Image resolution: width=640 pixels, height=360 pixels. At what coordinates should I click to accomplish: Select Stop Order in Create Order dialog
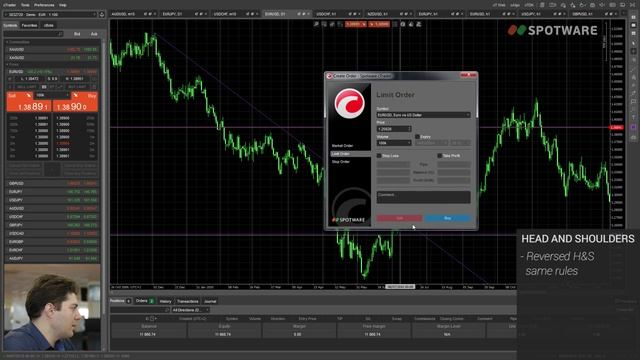click(x=341, y=162)
